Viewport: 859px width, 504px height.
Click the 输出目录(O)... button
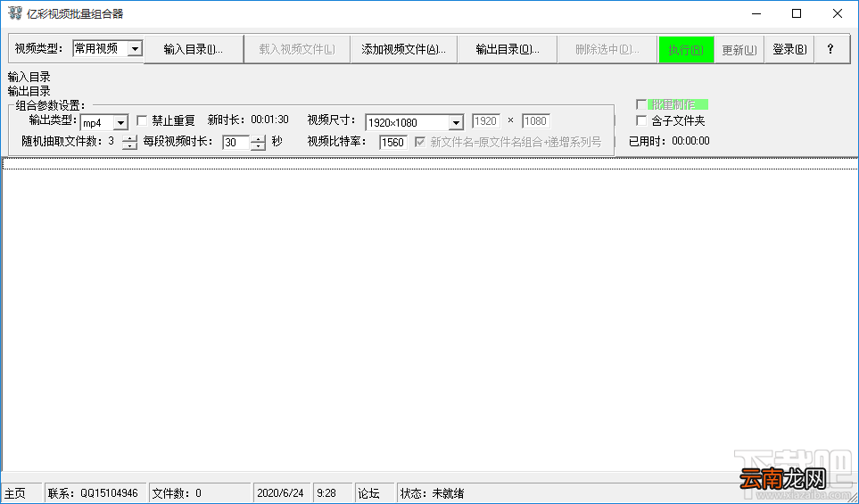[508, 50]
